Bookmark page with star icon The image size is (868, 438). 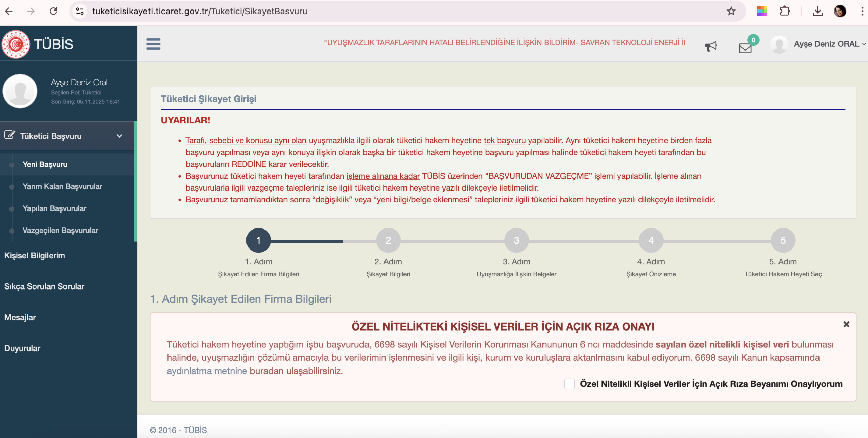[x=731, y=11]
